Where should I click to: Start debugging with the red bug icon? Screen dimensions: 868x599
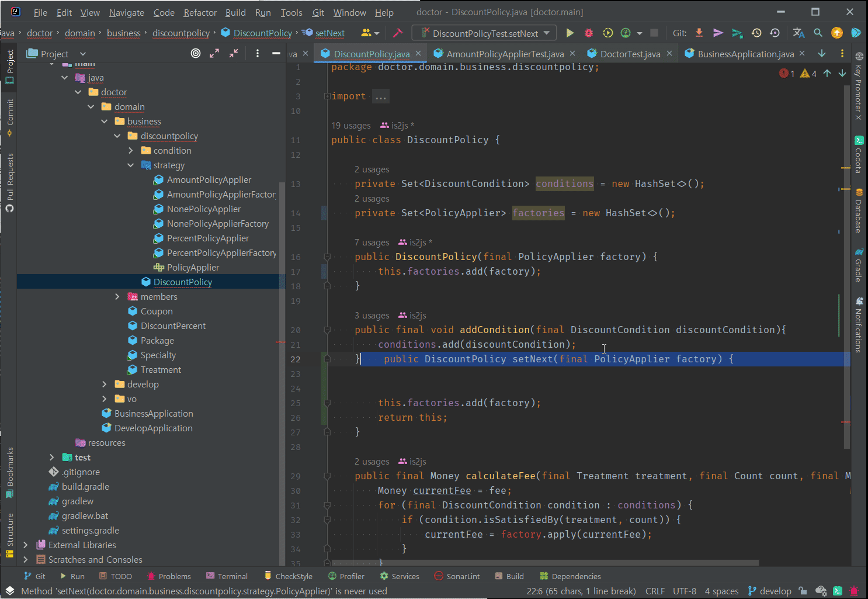point(589,33)
